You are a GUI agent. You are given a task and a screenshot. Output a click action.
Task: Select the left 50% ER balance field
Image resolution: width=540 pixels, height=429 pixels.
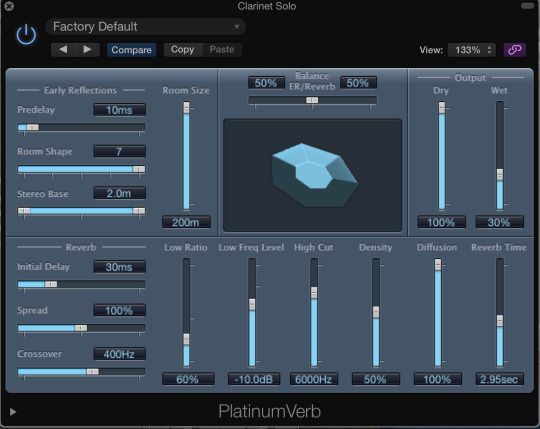[x=266, y=83]
